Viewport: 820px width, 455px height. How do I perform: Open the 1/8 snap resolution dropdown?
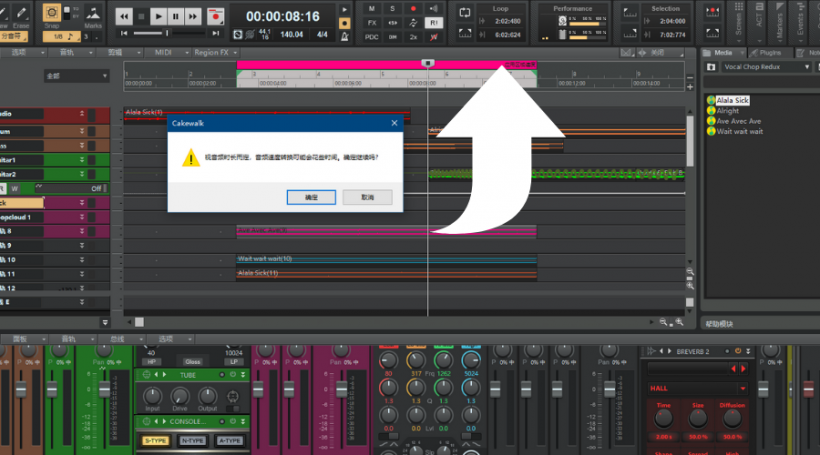(x=61, y=37)
